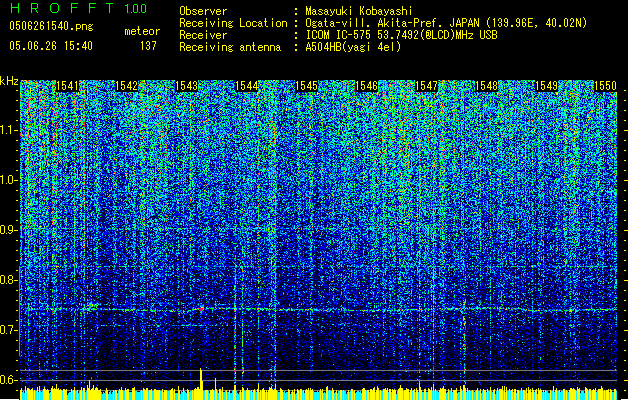
Task: Click the 1.1 frequency axis label
Action: (x=9, y=130)
